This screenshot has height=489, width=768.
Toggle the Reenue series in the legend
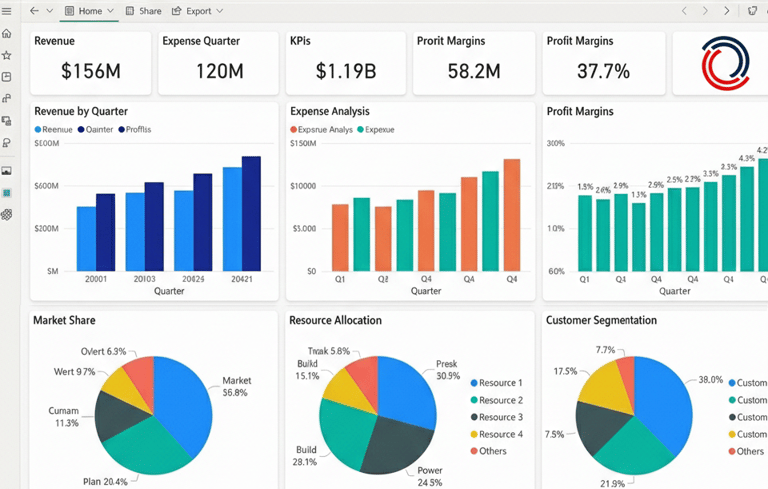pyautogui.click(x=53, y=129)
